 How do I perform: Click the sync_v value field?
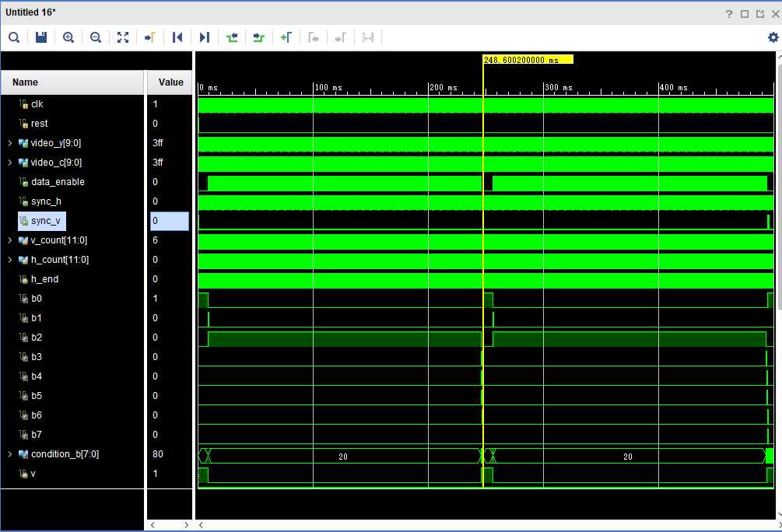(170, 221)
